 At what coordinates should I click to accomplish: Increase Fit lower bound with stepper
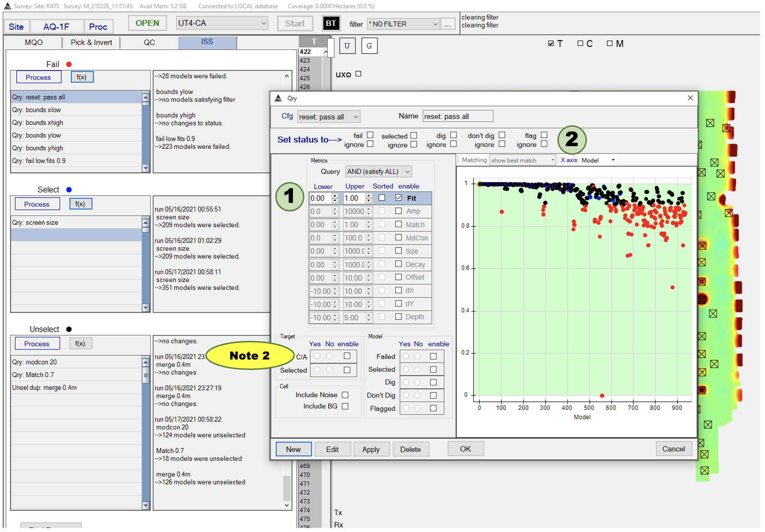pos(335,196)
